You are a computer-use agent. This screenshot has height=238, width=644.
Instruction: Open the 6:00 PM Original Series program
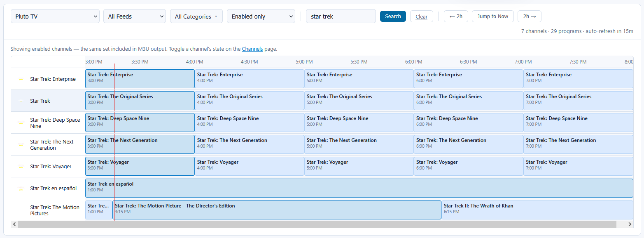coord(469,101)
